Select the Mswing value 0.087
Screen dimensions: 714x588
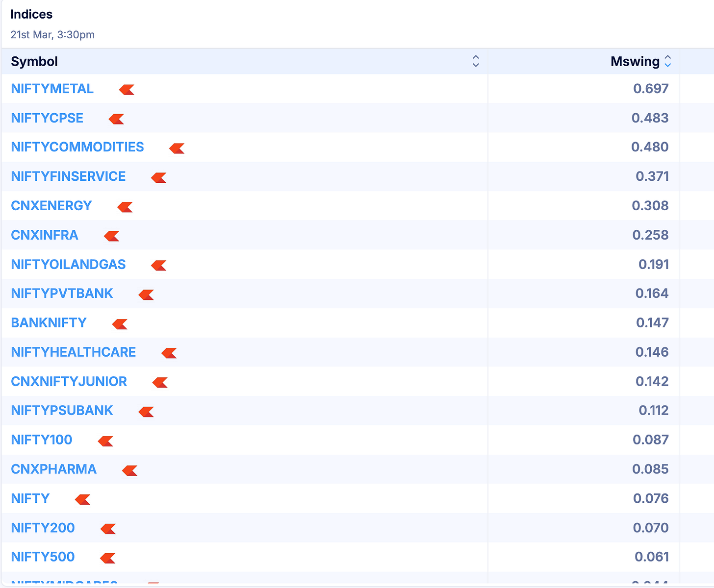coord(651,440)
